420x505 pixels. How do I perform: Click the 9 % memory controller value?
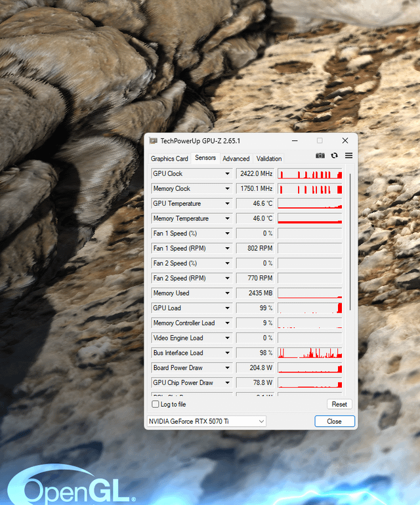[x=255, y=323]
